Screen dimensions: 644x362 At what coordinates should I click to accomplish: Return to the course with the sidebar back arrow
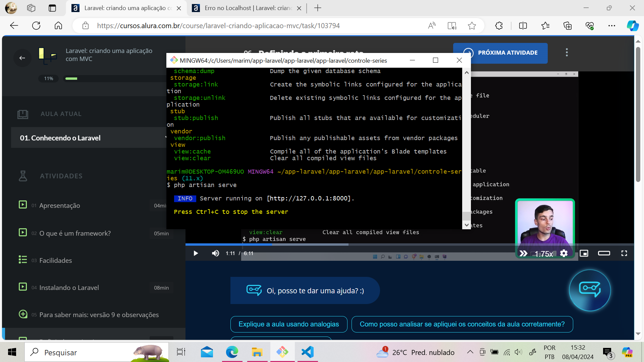(22, 58)
